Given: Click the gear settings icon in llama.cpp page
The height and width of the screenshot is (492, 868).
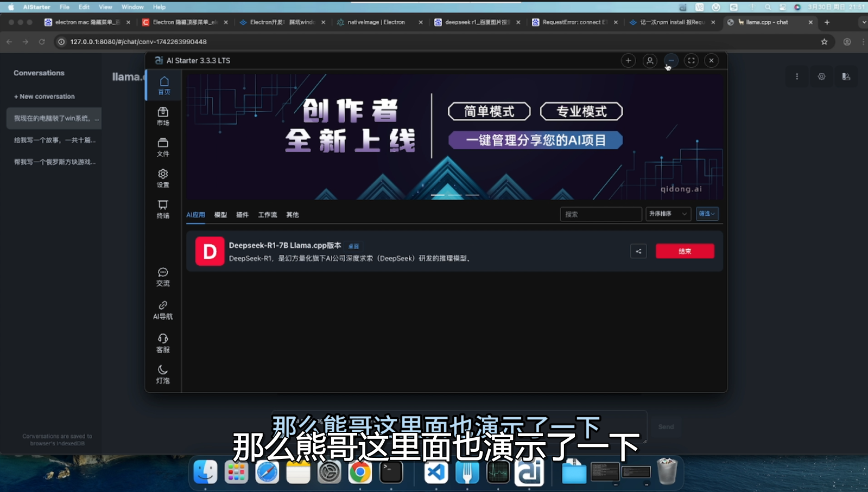Looking at the screenshot, I should click(821, 76).
